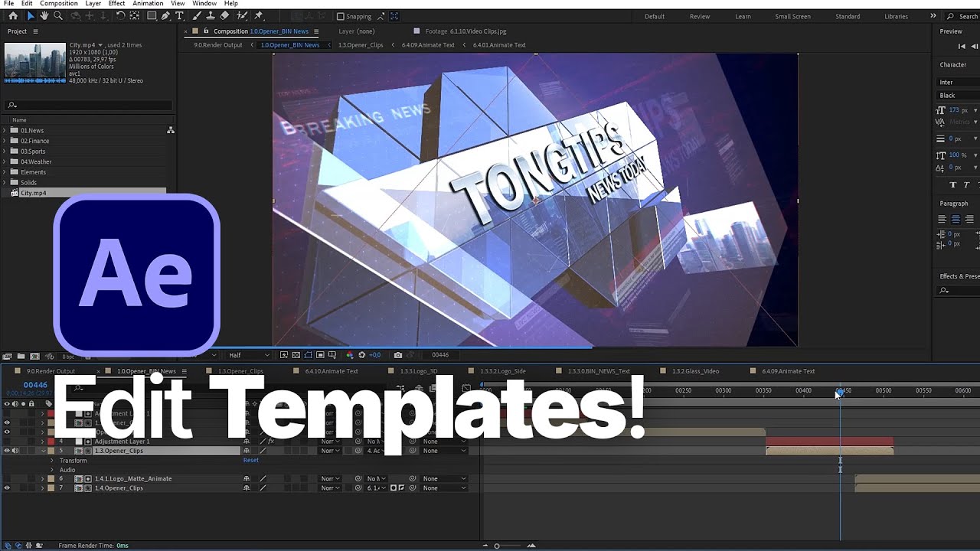This screenshot has height=551, width=980.
Task: Open the font family Inter dropdown
Action: tap(957, 82)
